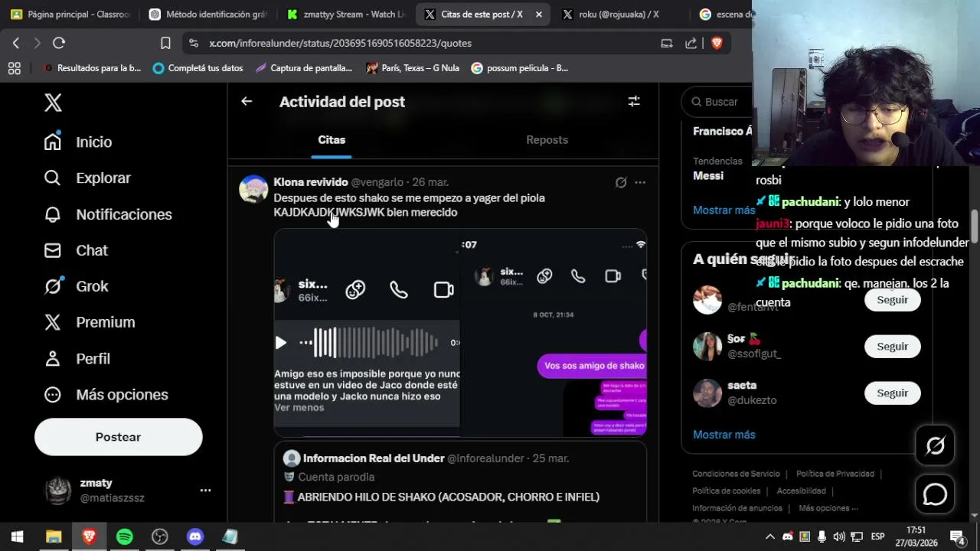This screenshot has width=980, height=551.
Task: Open quoted Informacion Real del Under post
Action: (x=460, y=481)
